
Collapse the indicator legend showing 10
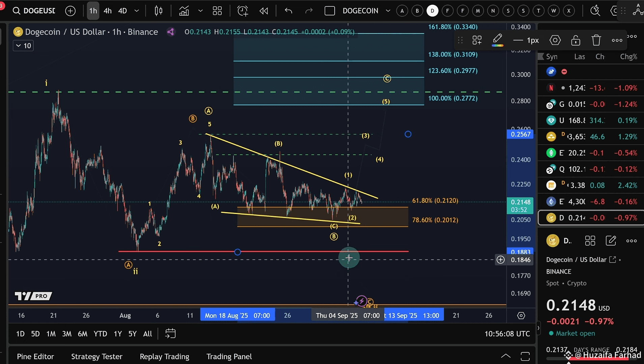pyautogui.click(x=23, y=46)
